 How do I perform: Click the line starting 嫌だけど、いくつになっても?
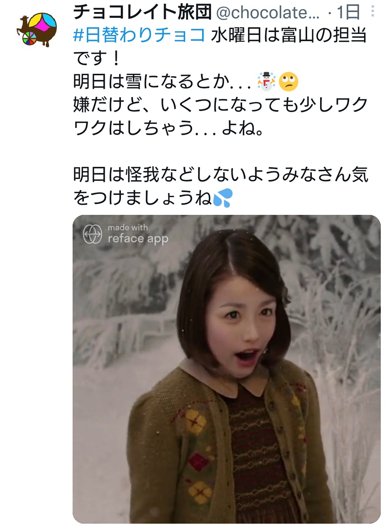tap(220, 105)
